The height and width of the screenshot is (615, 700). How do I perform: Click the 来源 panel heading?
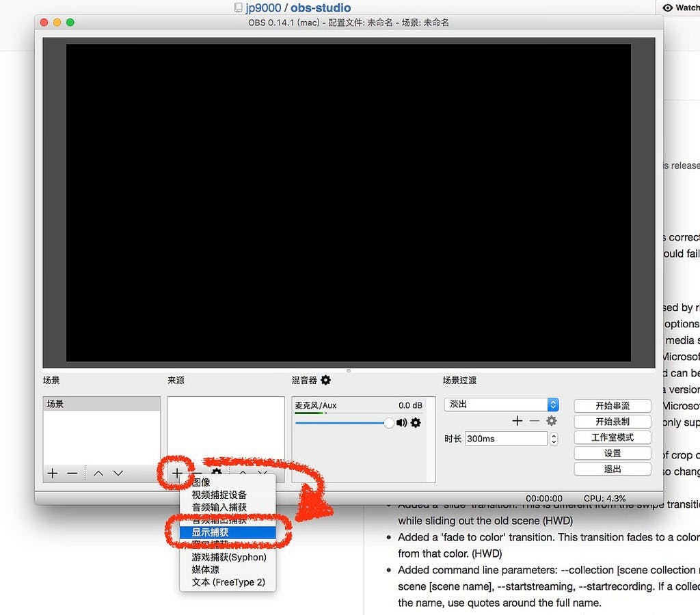176,380
